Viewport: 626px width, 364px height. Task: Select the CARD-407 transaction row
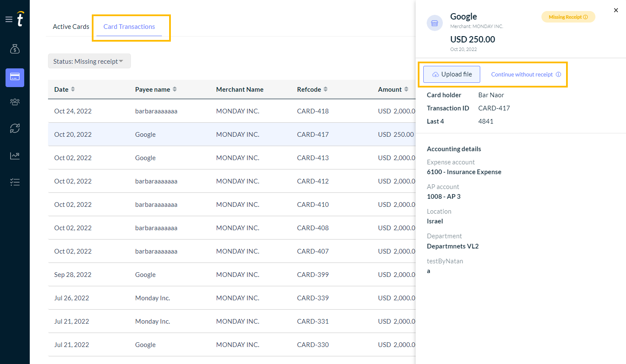click(232, 251)
